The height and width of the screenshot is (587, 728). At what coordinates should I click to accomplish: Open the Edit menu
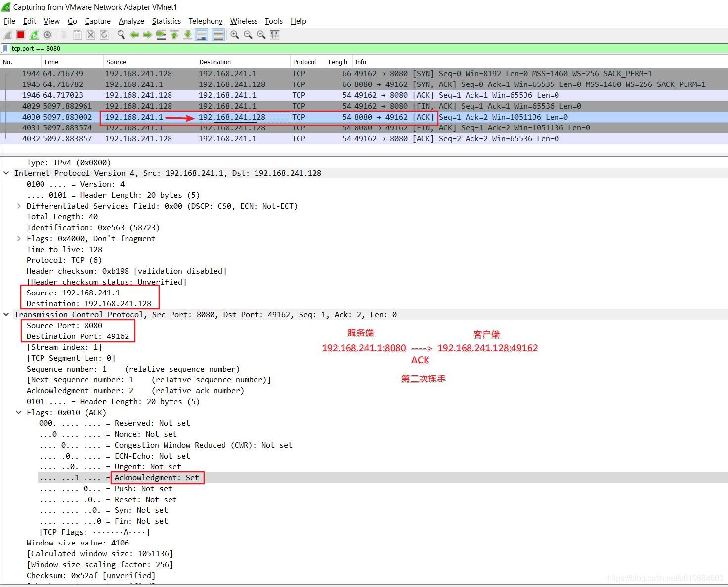(30, 21)
